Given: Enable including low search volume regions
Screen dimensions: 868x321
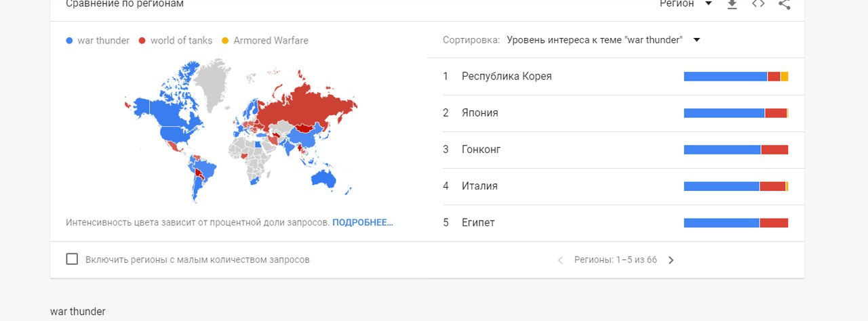Looking at the screenshot, I should (x=72, y=259).
